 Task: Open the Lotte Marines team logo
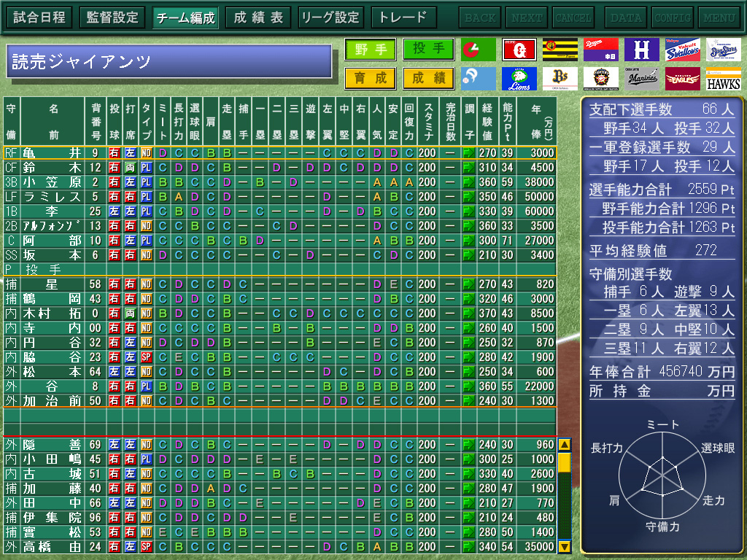tap(642, 79)
